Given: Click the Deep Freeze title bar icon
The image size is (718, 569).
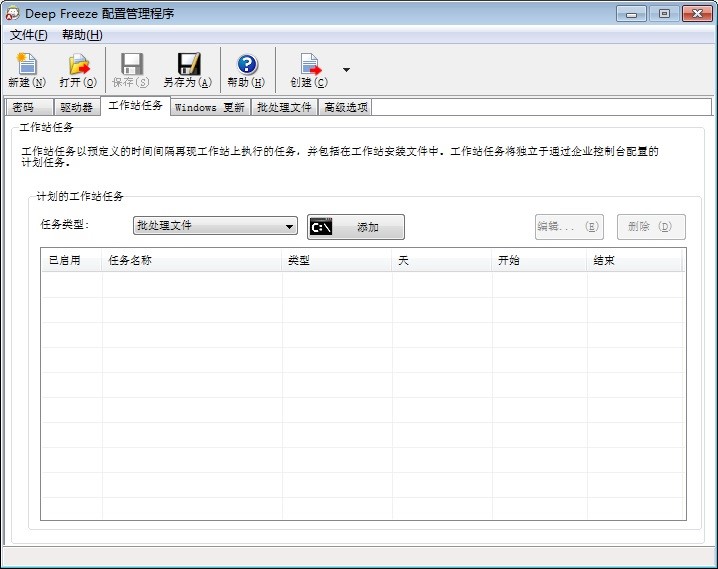Looking at the screenshot, I should point(12,13).
